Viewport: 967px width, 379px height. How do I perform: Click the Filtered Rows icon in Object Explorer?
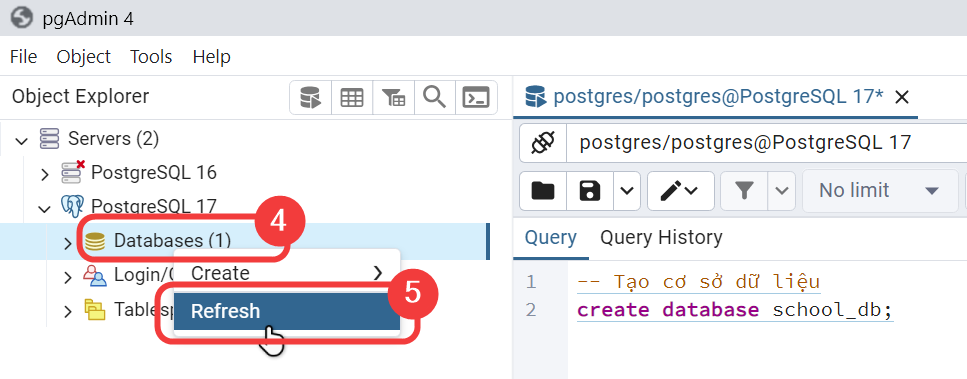pyautogui.click(x=393, y=97)
